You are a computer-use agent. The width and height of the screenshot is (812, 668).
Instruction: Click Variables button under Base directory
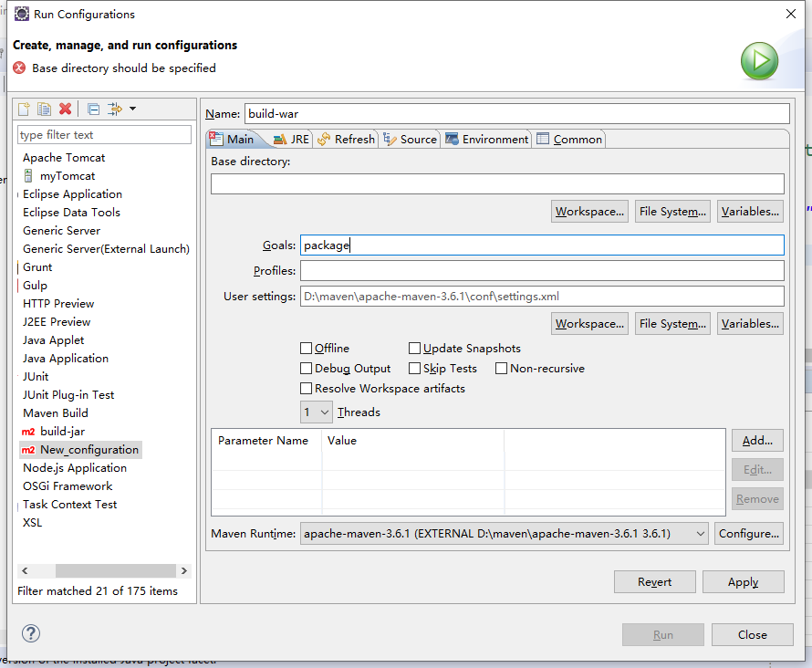point(750,212)
